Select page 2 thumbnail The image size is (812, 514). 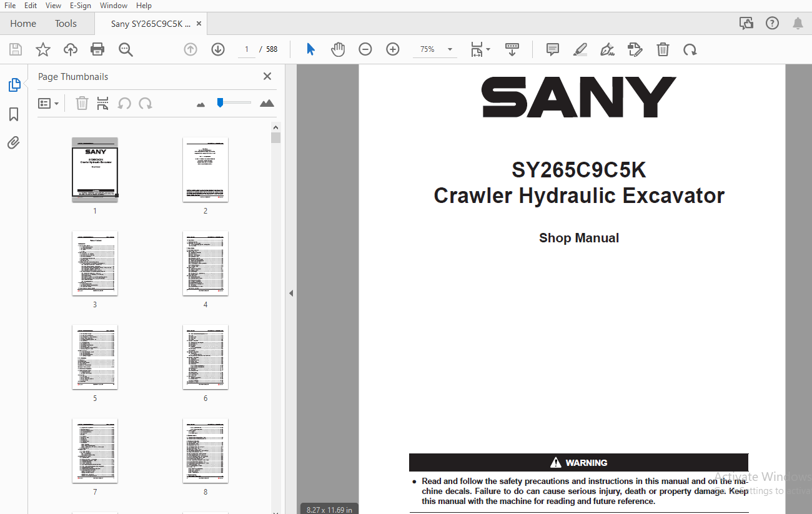tap(205, 169)
